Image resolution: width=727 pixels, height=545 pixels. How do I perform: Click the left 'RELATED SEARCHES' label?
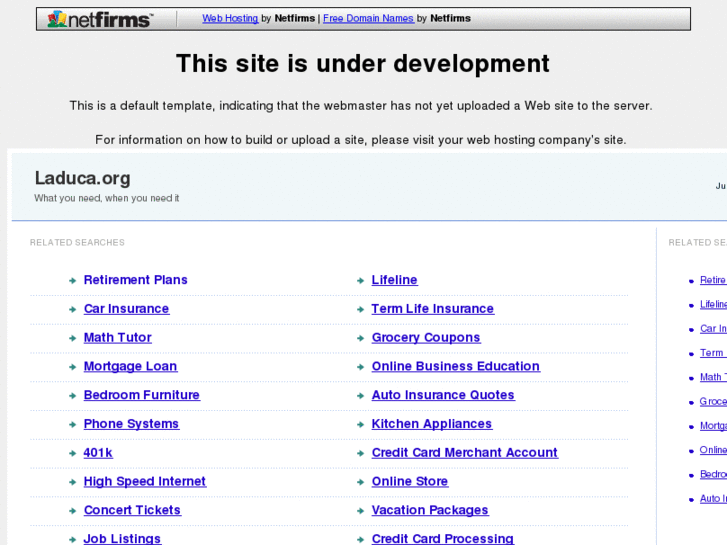(77, 242)
